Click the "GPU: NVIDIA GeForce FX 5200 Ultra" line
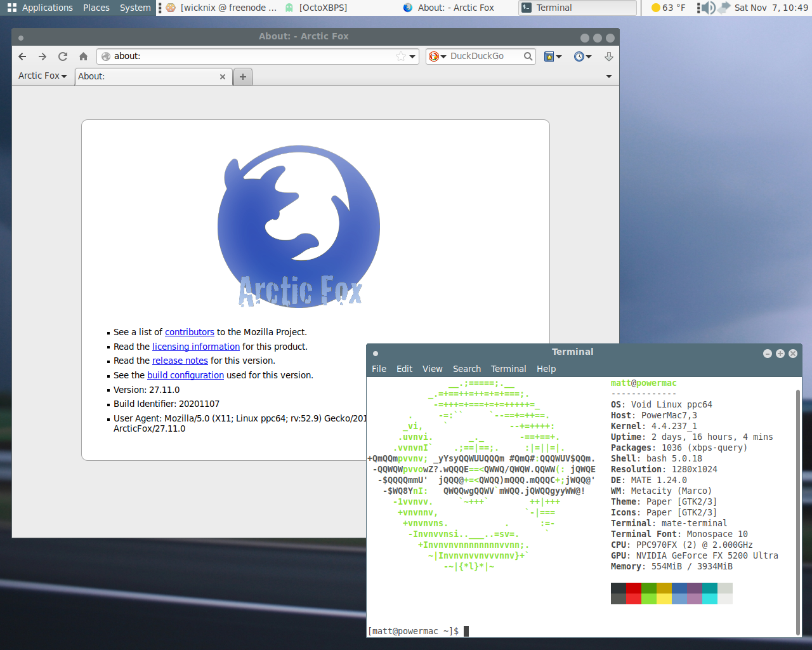Screen dimensions: 812x650 694,556
